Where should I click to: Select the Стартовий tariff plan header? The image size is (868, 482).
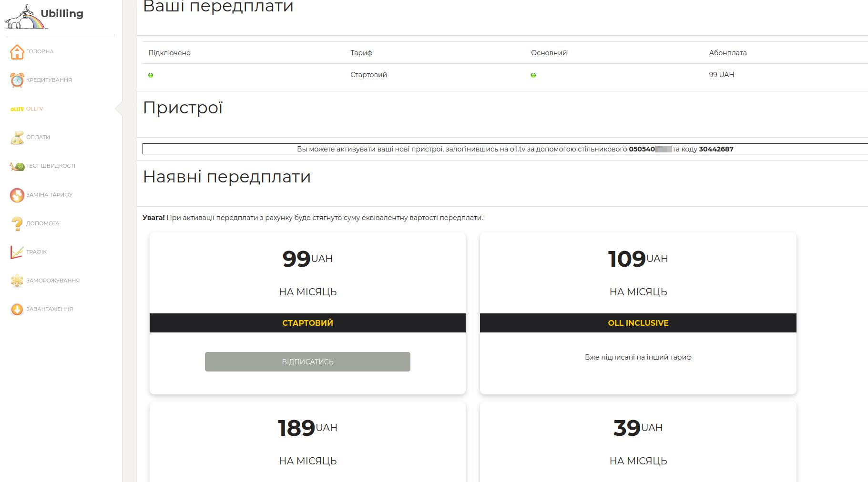click(307, 323)
